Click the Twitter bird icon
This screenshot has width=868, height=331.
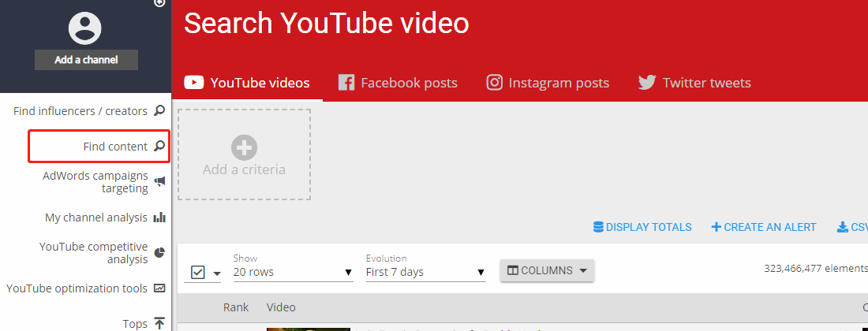(x=646, y=83)
